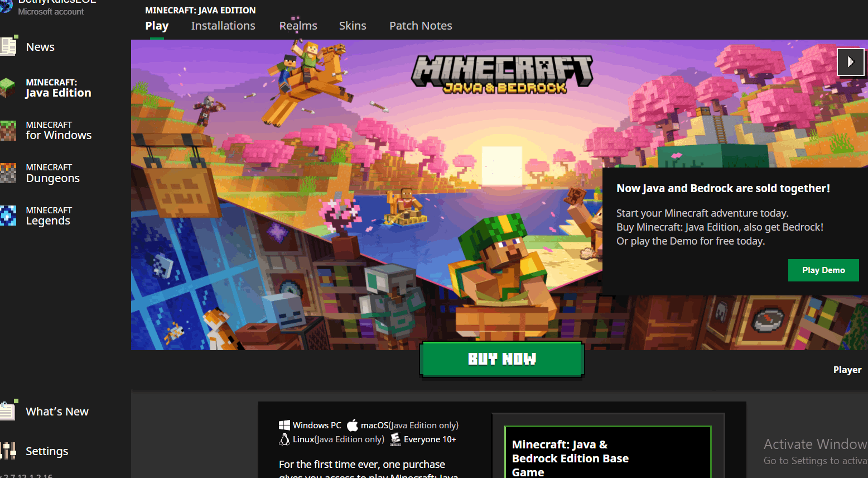Image resolution: width=868 pixels, height=478 pixels.
Task: Click 'For the first time ever, one purchase' text
Action: tap(362, 464)
